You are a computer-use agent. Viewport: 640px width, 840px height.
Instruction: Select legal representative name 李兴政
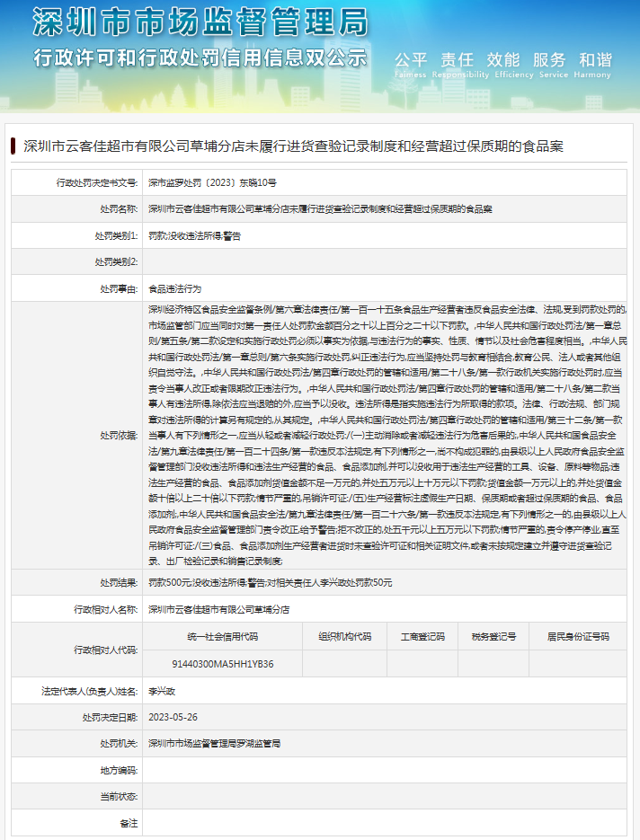click(x=162, y=691)
